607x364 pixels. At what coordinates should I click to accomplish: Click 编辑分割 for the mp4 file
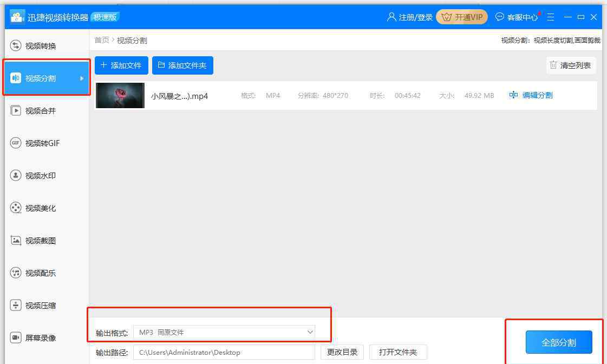[531, 96]
